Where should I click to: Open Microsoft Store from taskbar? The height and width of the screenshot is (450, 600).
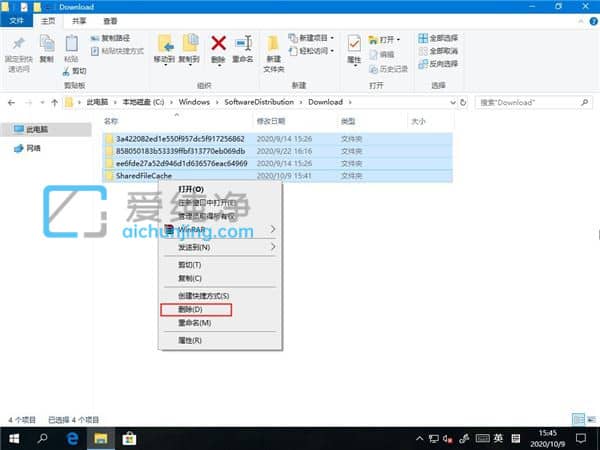coord(129,438)
